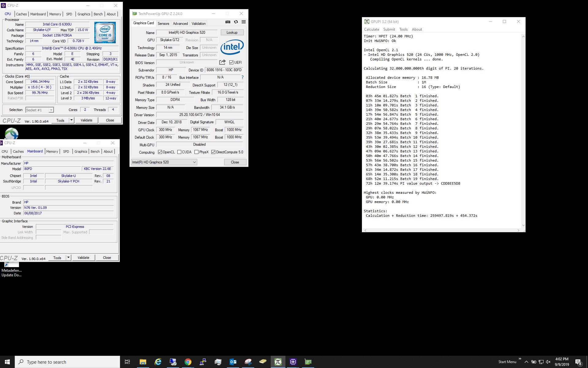Switch to the Advanced tab in GPU-Z
Image resolution: width=588 pixels, height=368 pixels.
[x=180, y=24]
